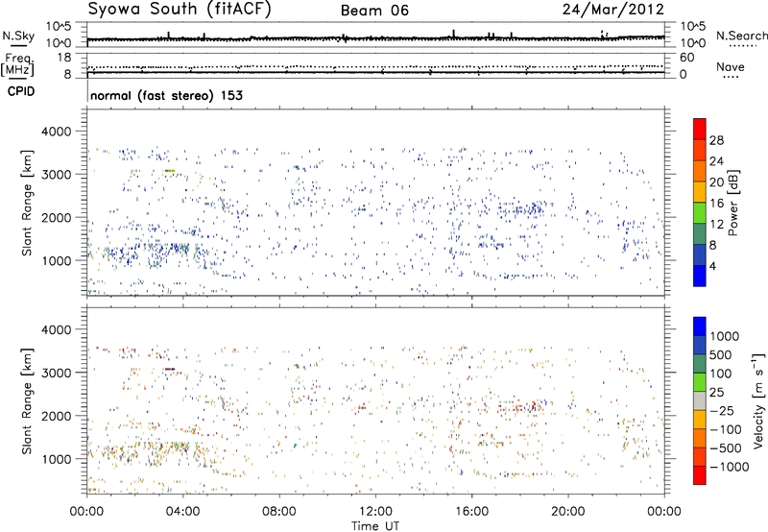This screenshot has height=532, width=768.
Task: Click the '20' Power colorbar tick label
Action: point(716,182)
